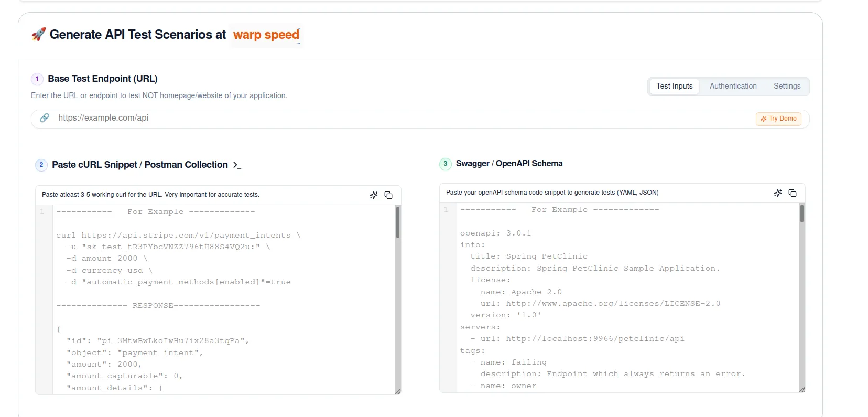Click the '-d currency=usd' line
Viewport: 868px width, 417px height.
coord(110,271)
